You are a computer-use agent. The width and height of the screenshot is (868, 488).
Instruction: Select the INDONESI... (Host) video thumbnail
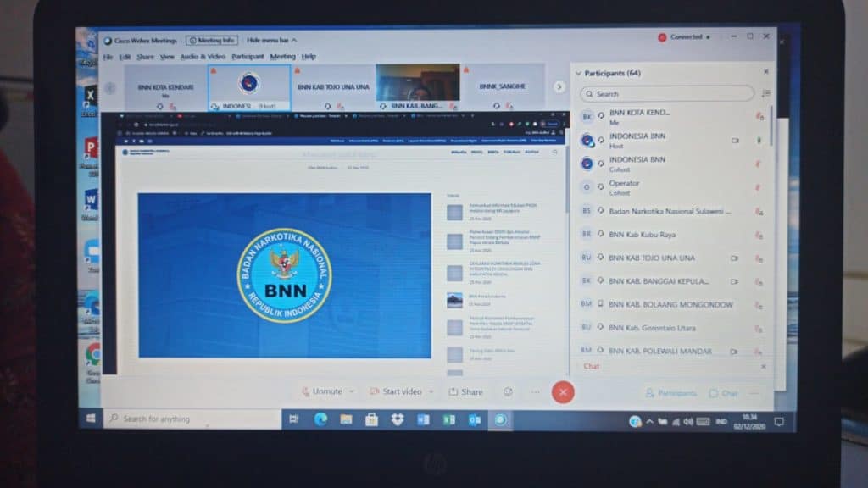click(249, 87)
